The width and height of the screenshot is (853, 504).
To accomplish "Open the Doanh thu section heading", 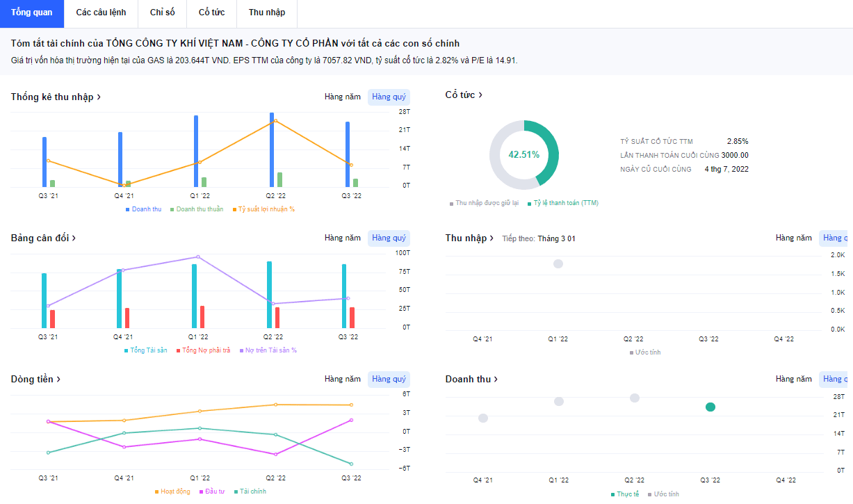I will [x=471, y=379].
